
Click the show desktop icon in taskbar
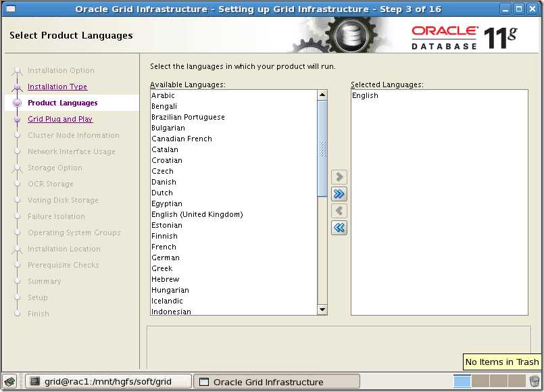click(9, 382)
